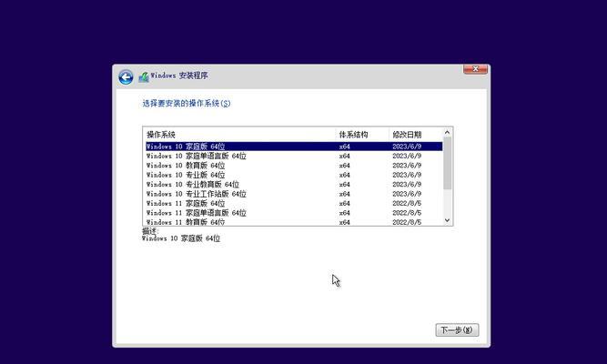
Task: Select Windows 10 专业教育版 64位 row
Action: (x=294, y=185)
